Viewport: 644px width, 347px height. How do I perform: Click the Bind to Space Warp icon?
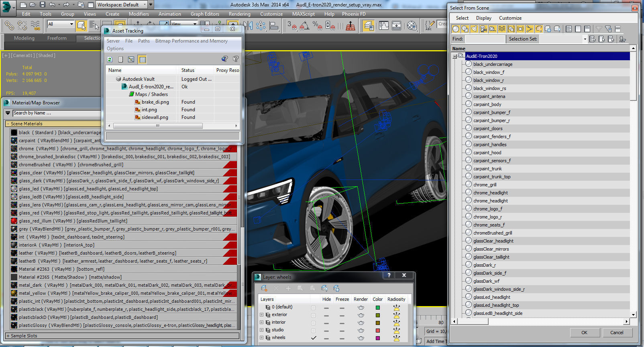tap(35, 26)
